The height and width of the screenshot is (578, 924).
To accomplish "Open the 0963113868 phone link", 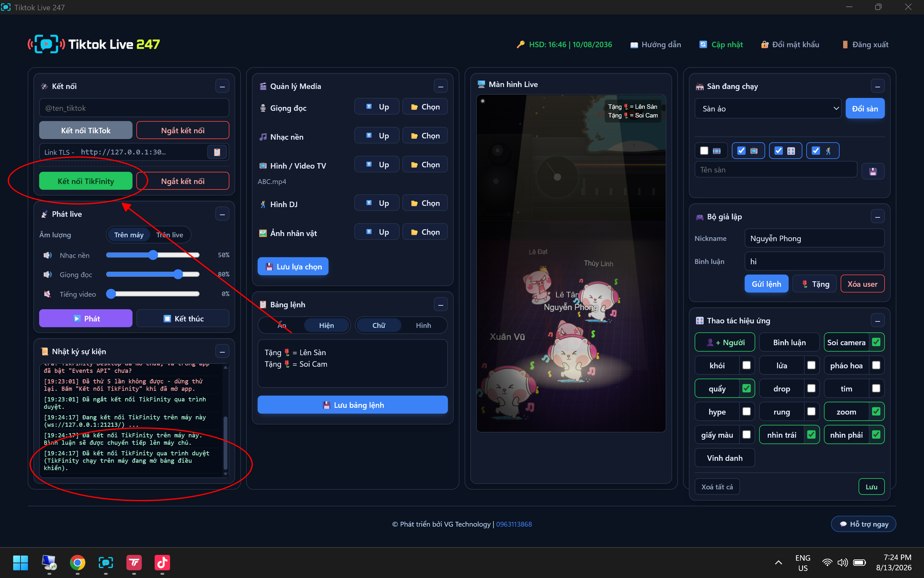I will point(514,524).
